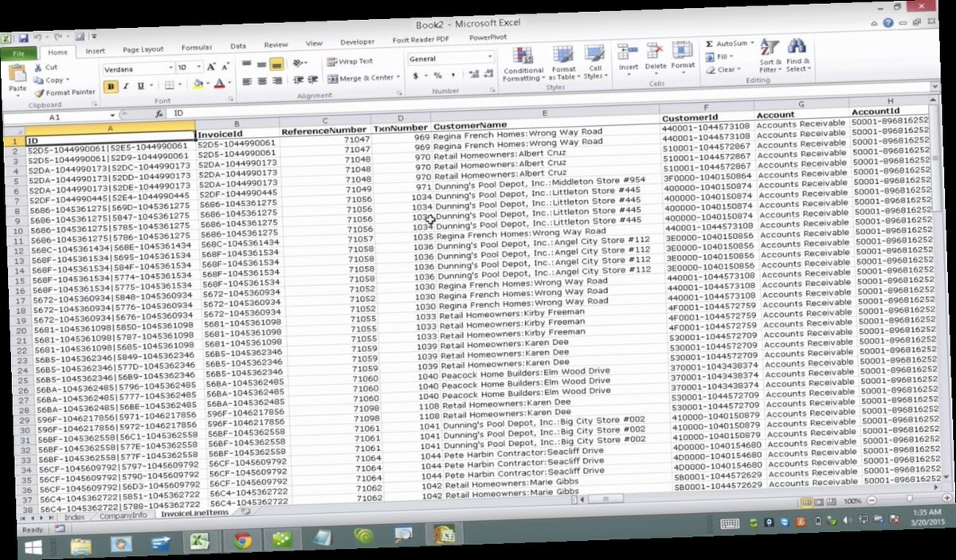Viewport: 956px width, 560px height.
Task: Click the Align Text Right icon
Action: pos(276,80)
